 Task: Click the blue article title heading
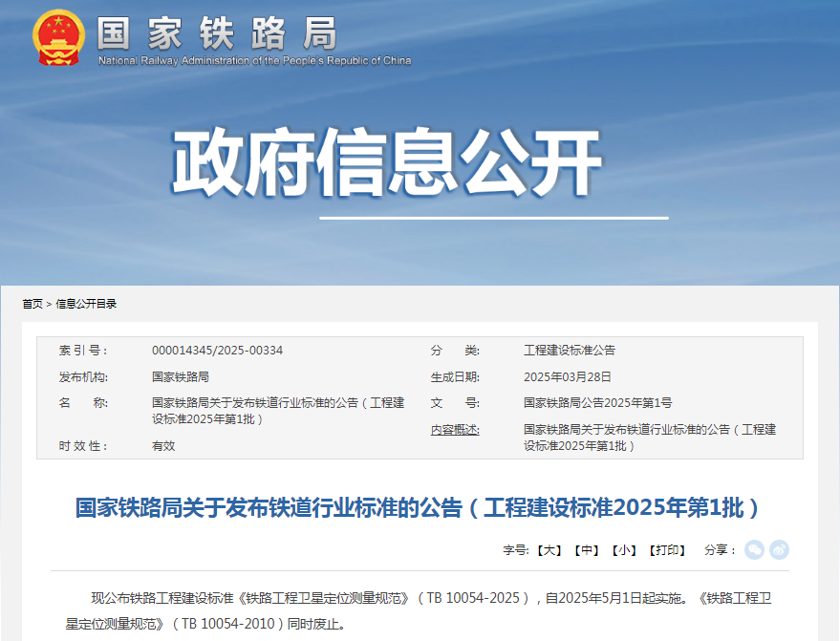[x=418, y=507]
